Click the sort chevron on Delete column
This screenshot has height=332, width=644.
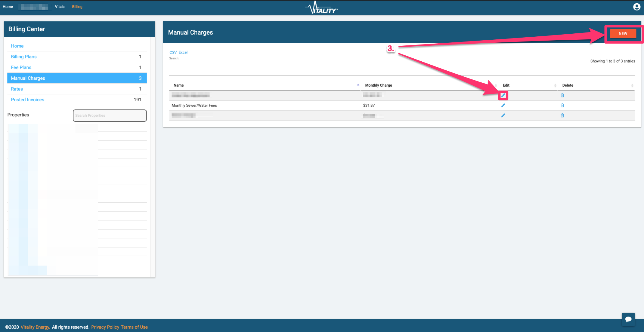pyautogui.click(x=633, y=85)
